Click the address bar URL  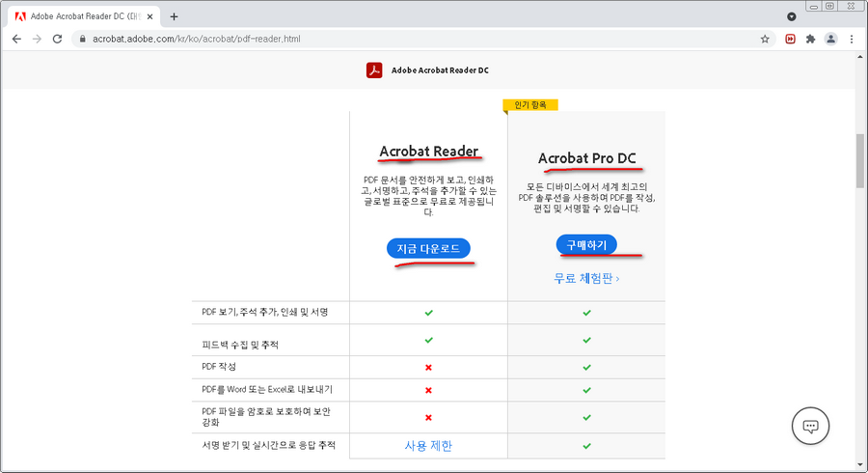pyautogui.click(x=197, y=39)
